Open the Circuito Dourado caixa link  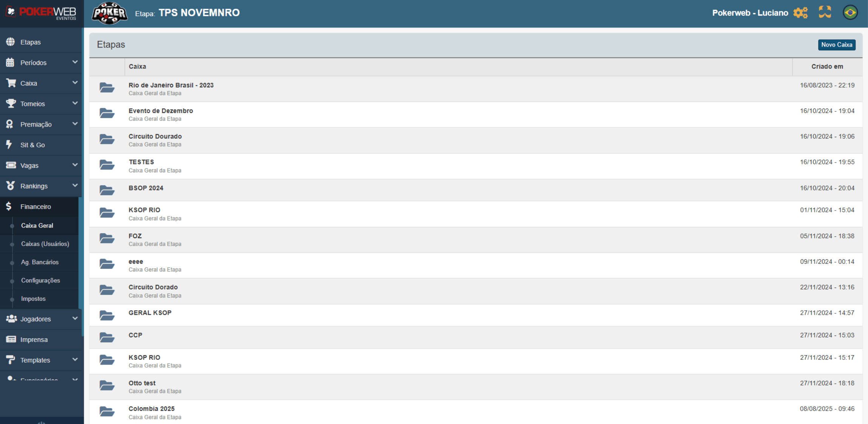tap(155, 136)
